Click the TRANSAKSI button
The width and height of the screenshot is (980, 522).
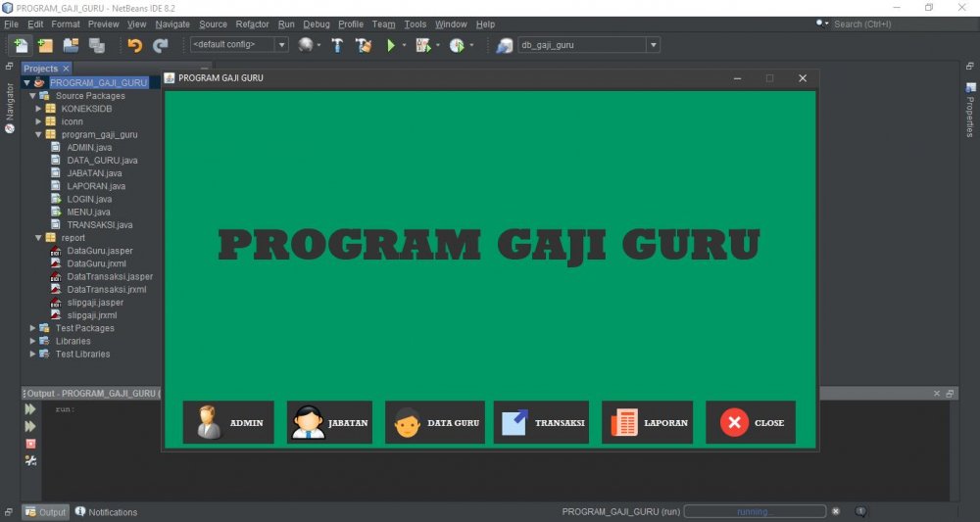tap(541, 422)
